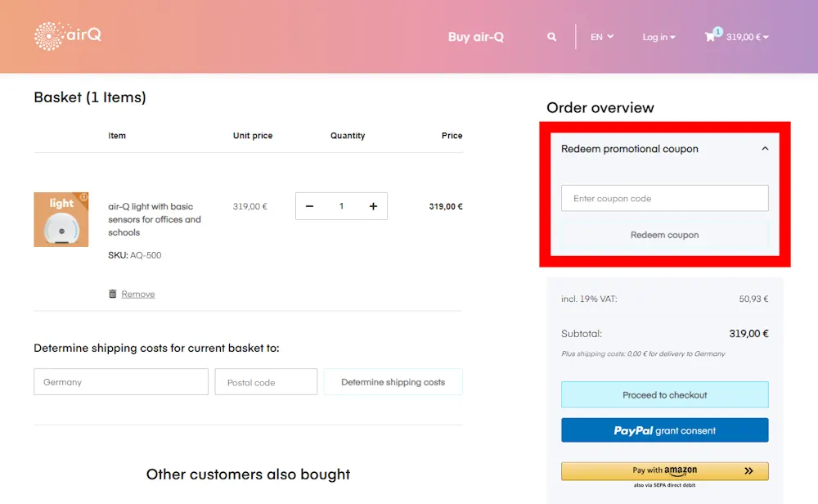
Task: Open the Log in dropdown
Action: [658, 37]
